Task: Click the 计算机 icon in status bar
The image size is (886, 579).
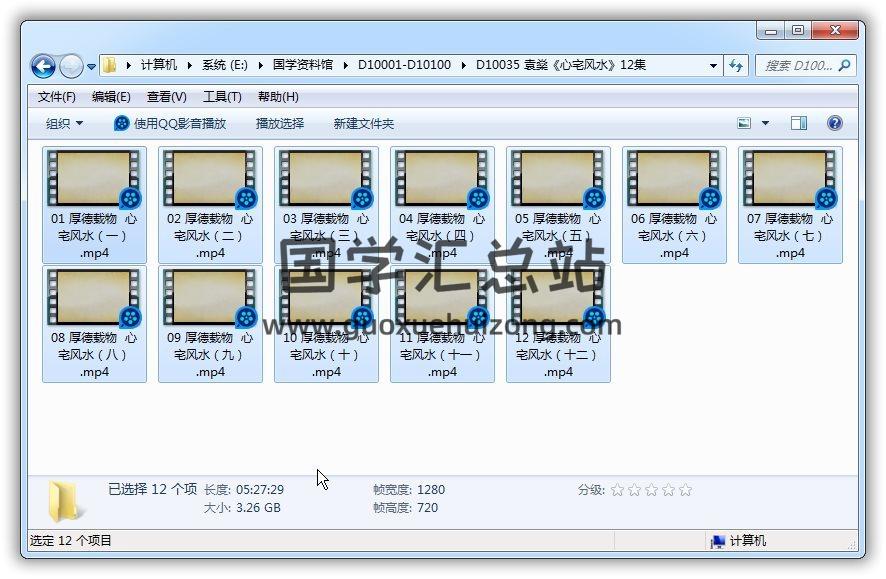Action: [717, 541]
